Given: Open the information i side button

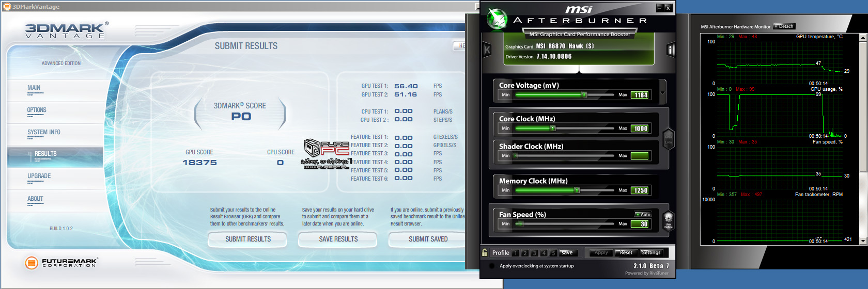Looking at the screenshot, I should [x=671, y=50].
